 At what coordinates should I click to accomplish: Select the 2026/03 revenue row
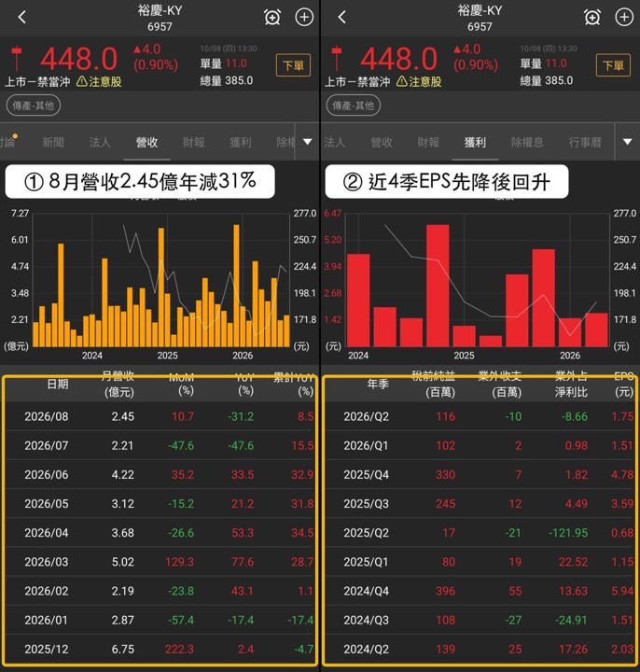tap(160, 562)
